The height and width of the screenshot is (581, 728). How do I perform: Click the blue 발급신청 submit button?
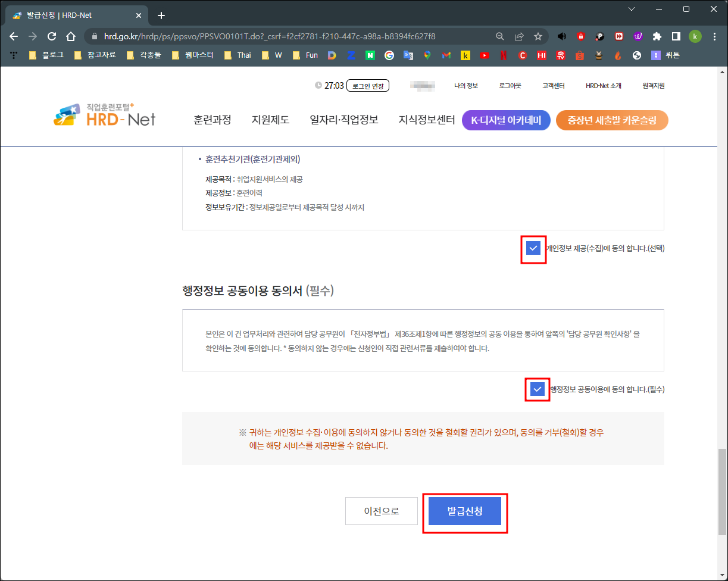[x=465, y=511]
